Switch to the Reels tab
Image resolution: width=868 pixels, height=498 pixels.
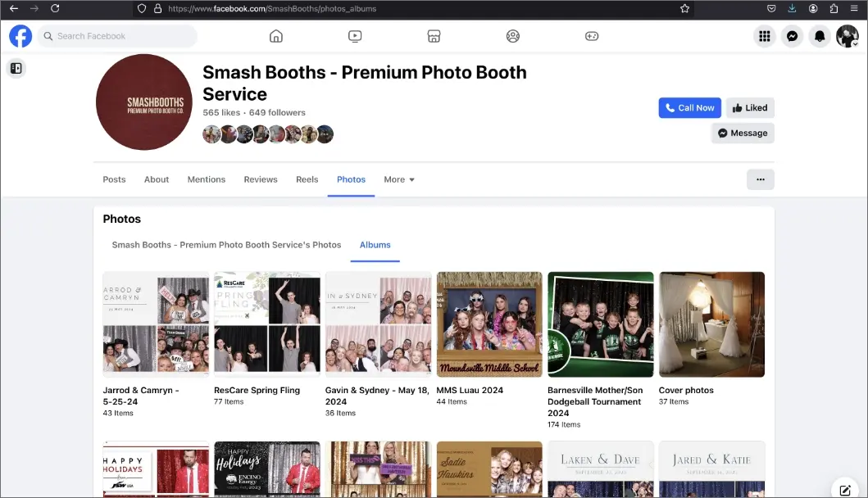point(307,179)
